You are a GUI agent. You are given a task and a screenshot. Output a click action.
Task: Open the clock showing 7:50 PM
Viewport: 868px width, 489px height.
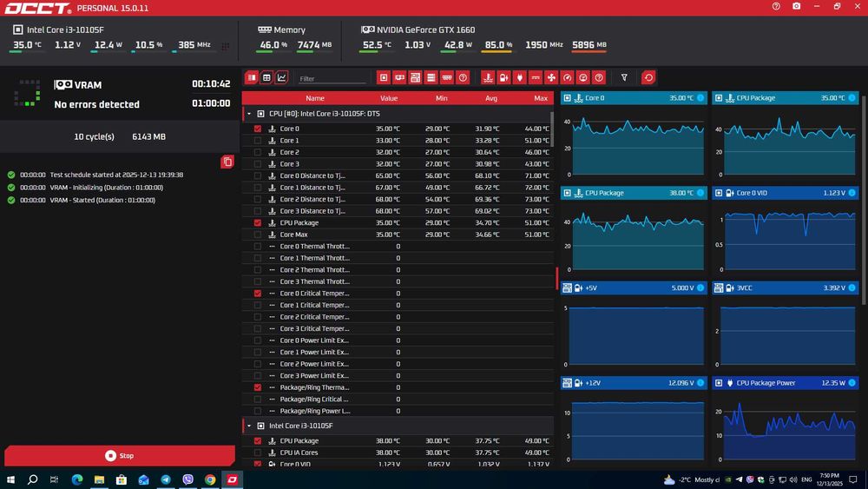click(x=829, y=479)
